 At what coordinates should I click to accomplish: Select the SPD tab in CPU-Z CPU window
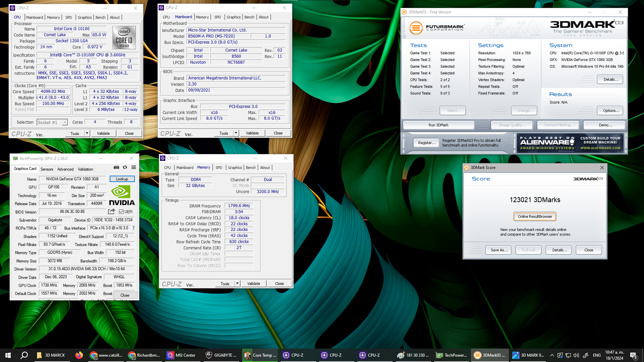69,17
